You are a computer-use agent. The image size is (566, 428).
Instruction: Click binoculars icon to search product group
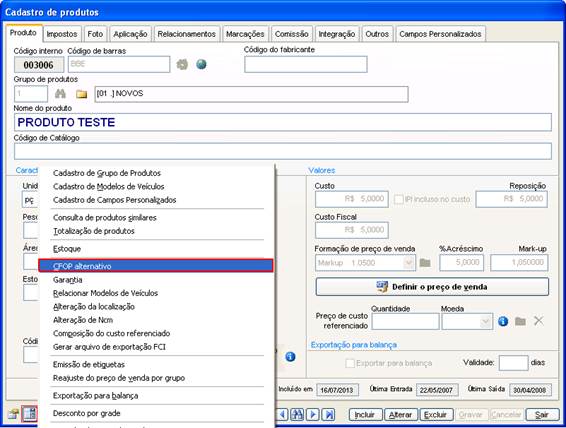point(60,94)
